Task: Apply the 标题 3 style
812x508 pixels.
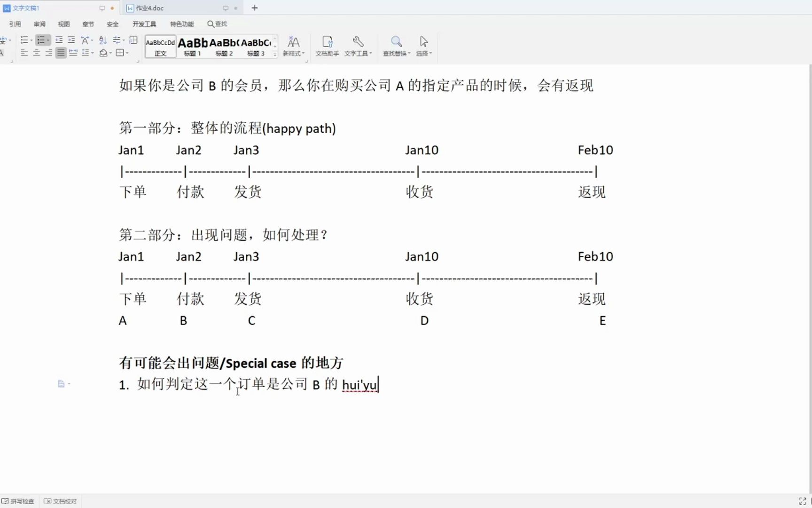Action: [256, 47]
